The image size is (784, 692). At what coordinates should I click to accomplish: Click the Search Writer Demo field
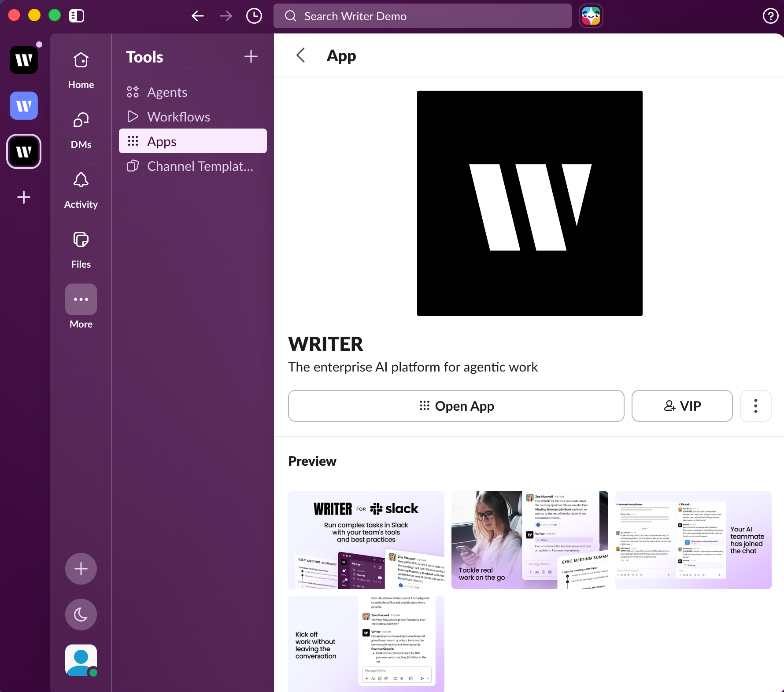422,16
